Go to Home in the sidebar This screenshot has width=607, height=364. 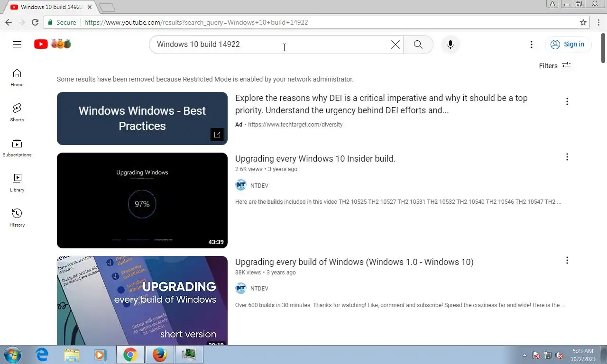[x=17, y=78]
